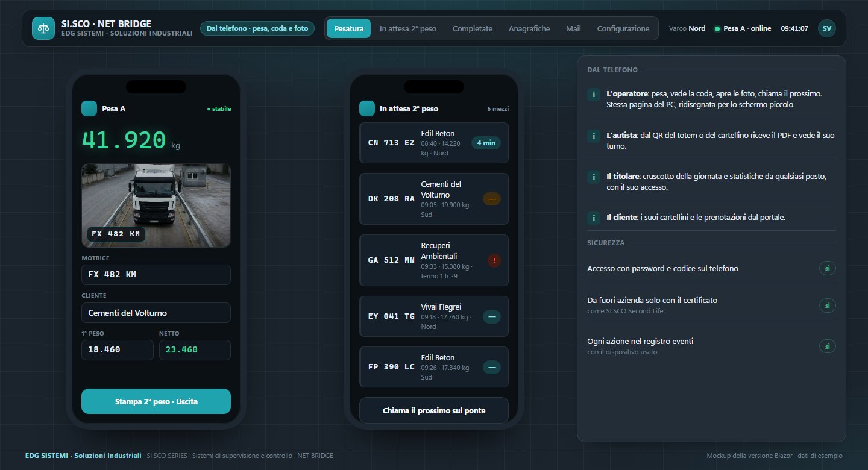Click the Motrice plate input field
The width and height of the screenshot is (868, 470).
click(156, 274)
